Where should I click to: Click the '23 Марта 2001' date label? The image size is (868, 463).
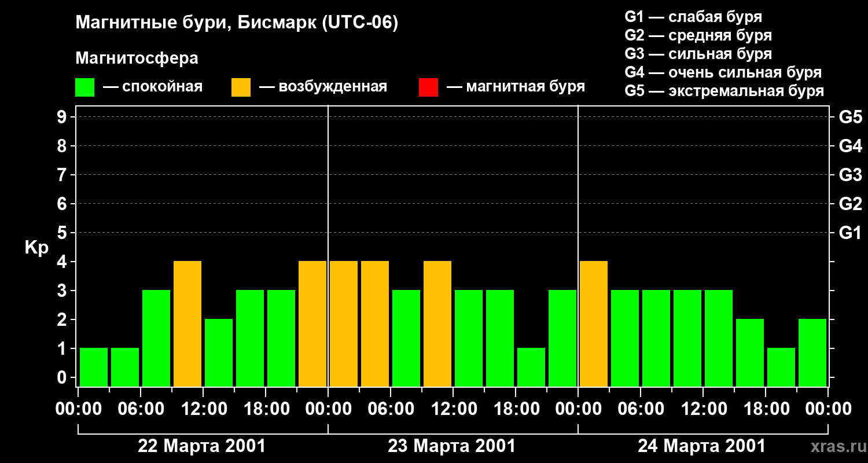coord(452,446)
